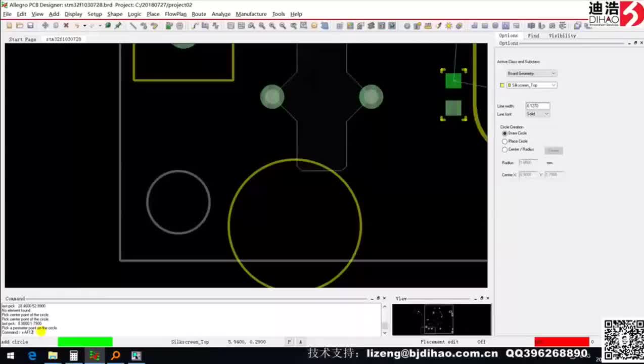Click the red DRC status box

pos(562,342)
